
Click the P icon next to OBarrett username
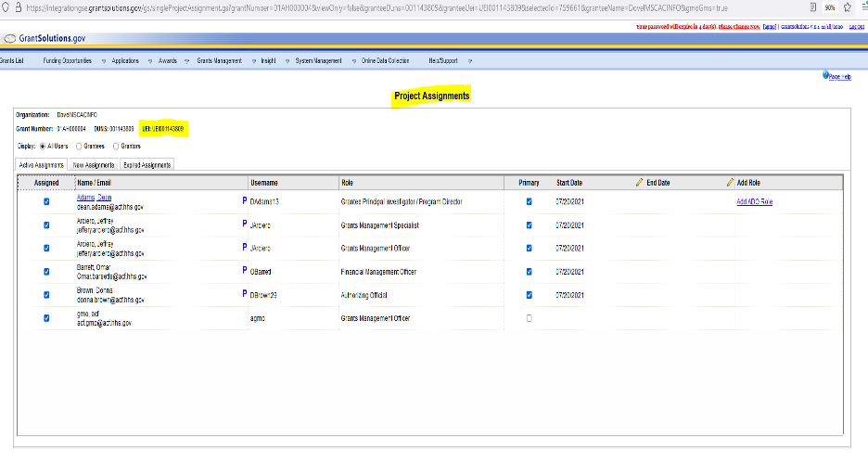(244, 271)
